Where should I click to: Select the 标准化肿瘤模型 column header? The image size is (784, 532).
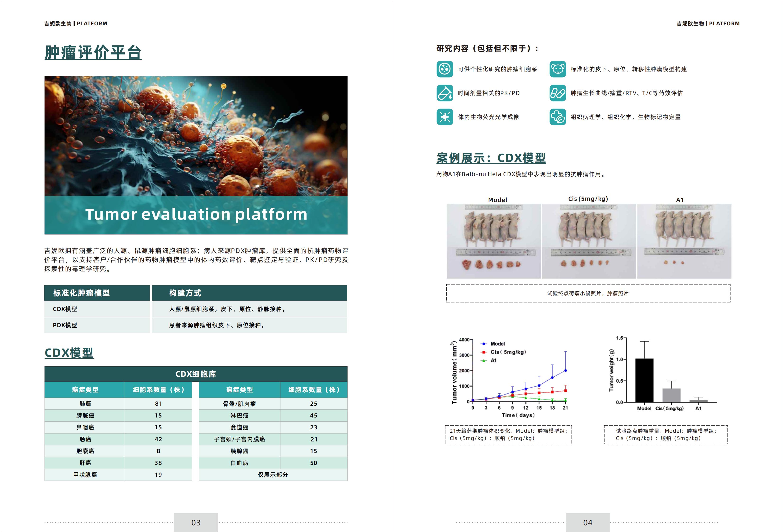pos(97,293)
